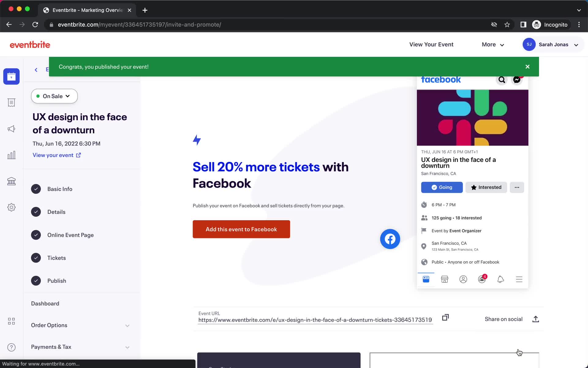Click the preview three-dot more button

517,187
